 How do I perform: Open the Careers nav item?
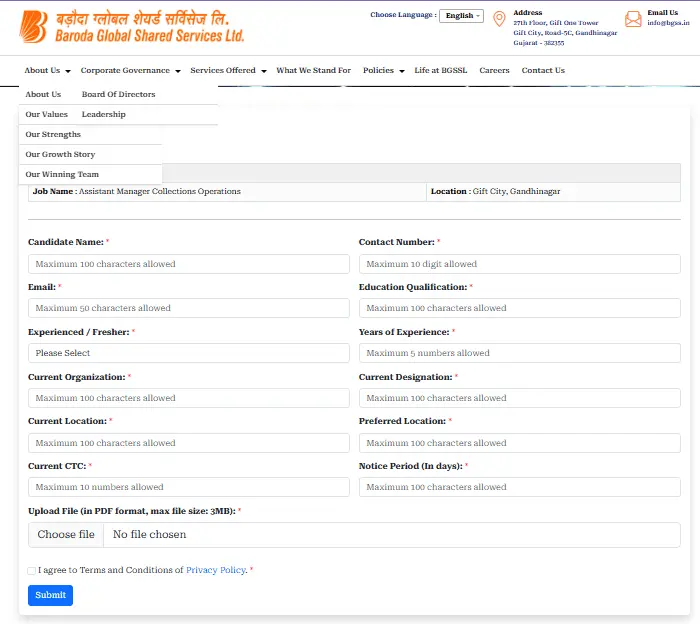tap(494, 71)
